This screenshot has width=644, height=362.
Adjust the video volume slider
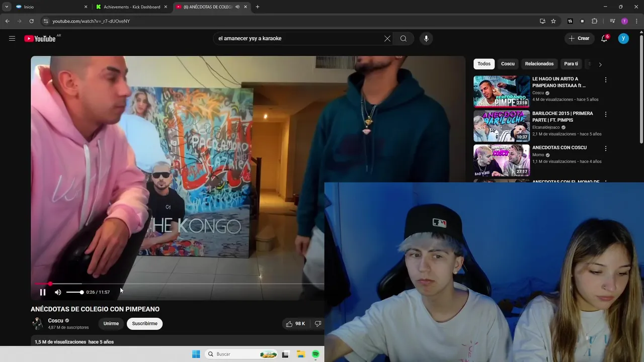tap(75, 292)
